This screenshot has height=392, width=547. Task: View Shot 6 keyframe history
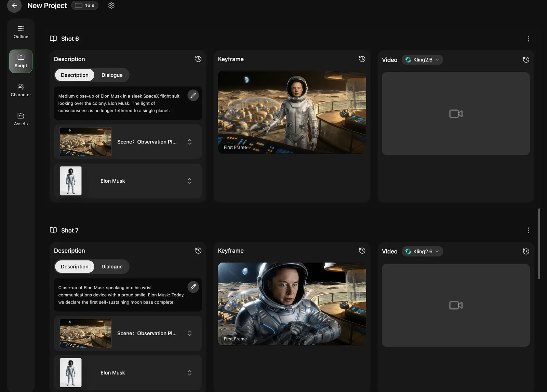tap(362, 59)
